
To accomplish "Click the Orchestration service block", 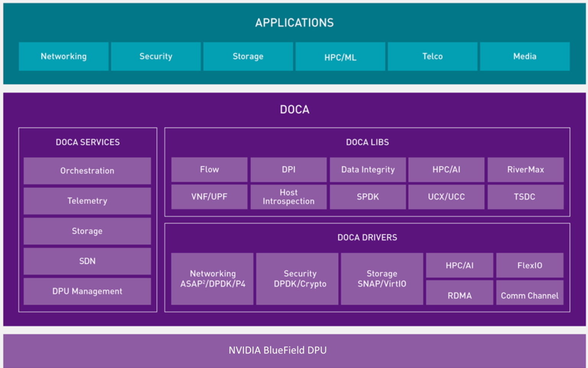I will pos(87,171).
